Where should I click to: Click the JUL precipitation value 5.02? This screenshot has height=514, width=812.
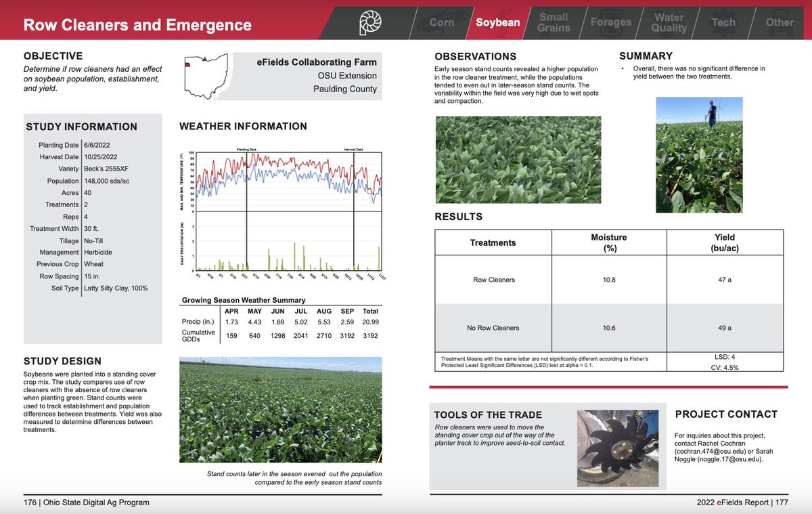coord(301,321)
